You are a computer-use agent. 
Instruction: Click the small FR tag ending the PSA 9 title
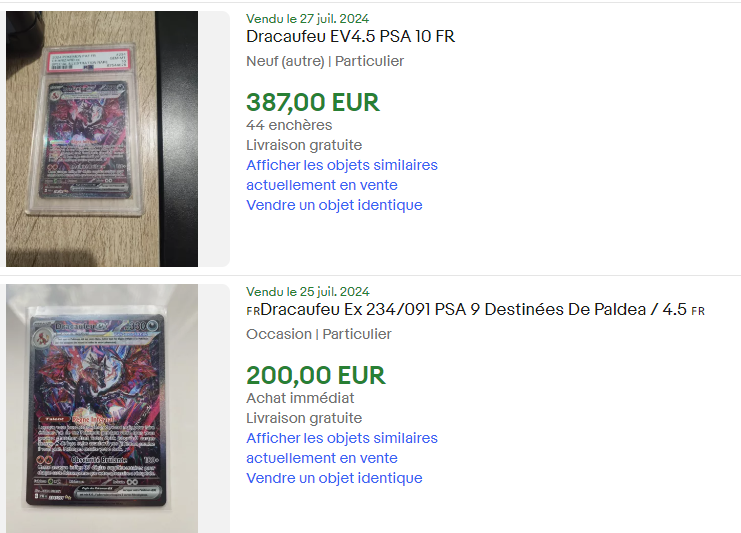[x=698, y=311]
